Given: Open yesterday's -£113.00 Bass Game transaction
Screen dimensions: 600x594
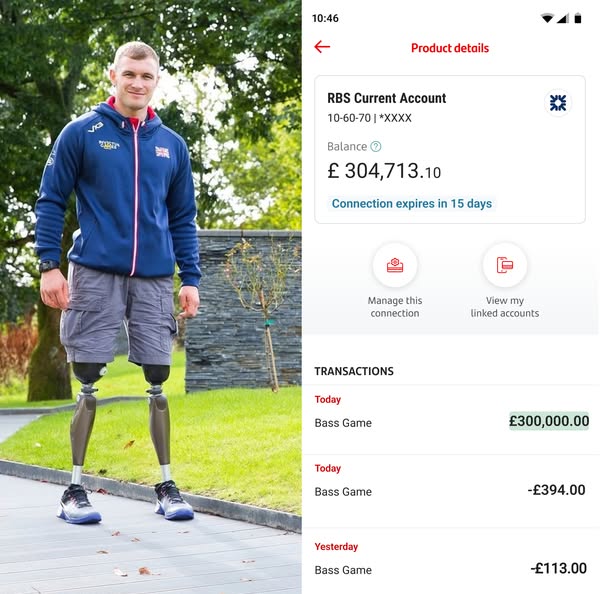Looking at the screenshot, I should (x=451, y=561).
